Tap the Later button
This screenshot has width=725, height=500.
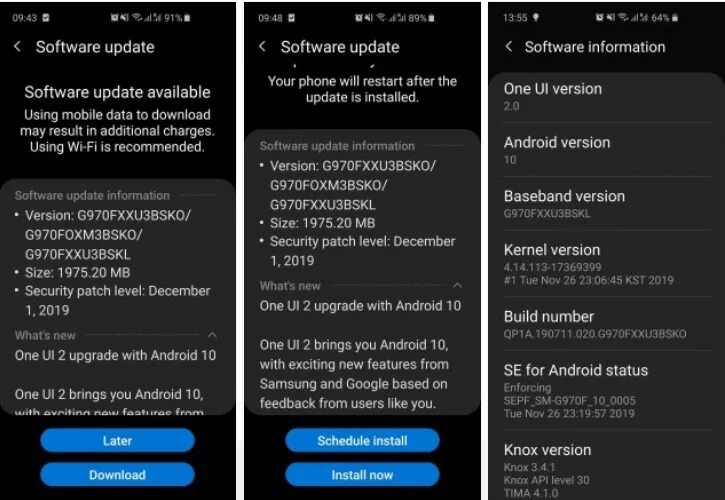click(117, 440)
